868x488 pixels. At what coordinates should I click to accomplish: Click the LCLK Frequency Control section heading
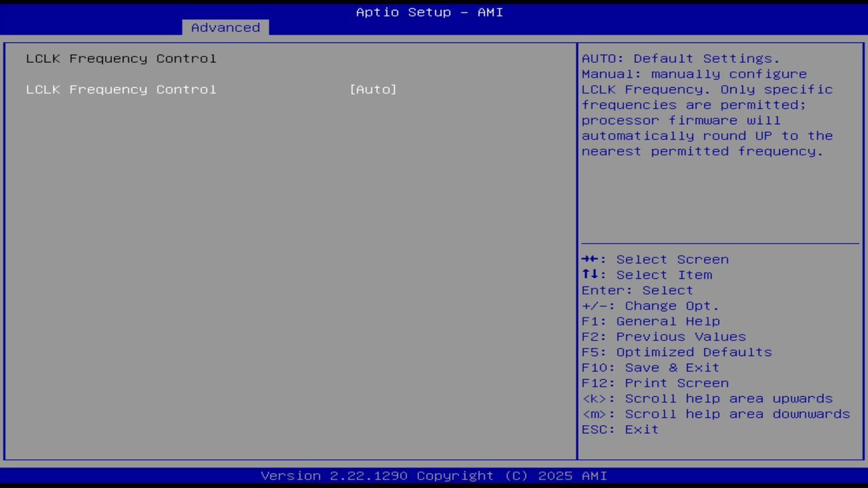coord(121,58)
